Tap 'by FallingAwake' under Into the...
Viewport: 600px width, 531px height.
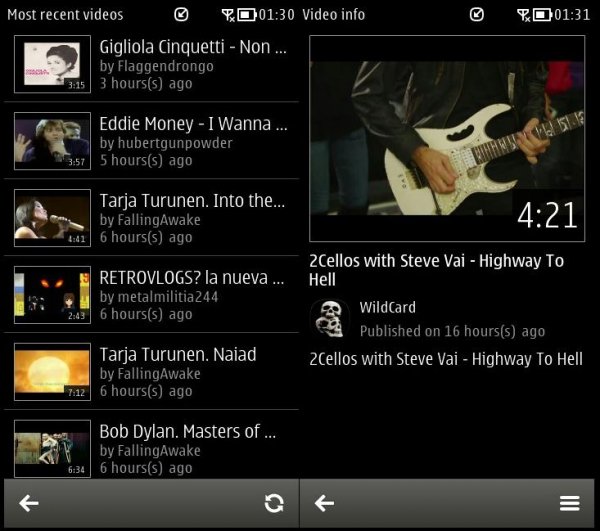click(150, 220)
